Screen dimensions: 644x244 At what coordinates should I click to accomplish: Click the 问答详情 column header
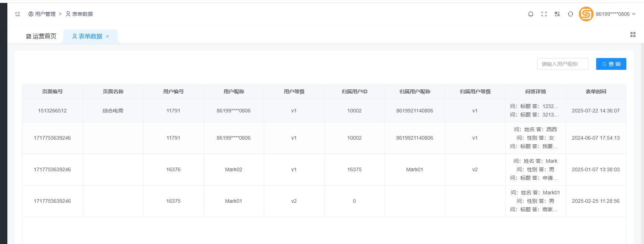pyautogui.click(x=535, y=91)
